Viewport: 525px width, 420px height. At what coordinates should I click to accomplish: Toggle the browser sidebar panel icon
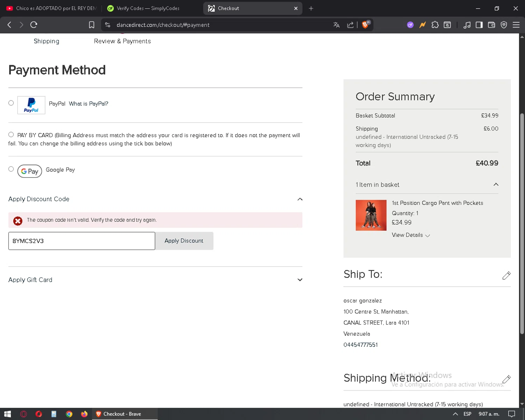coord(479,25)
